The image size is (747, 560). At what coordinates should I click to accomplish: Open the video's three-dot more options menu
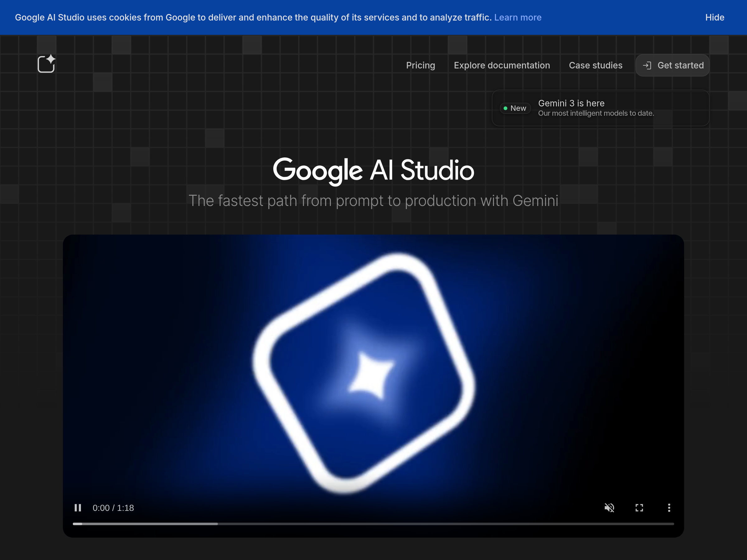[669, 508]
